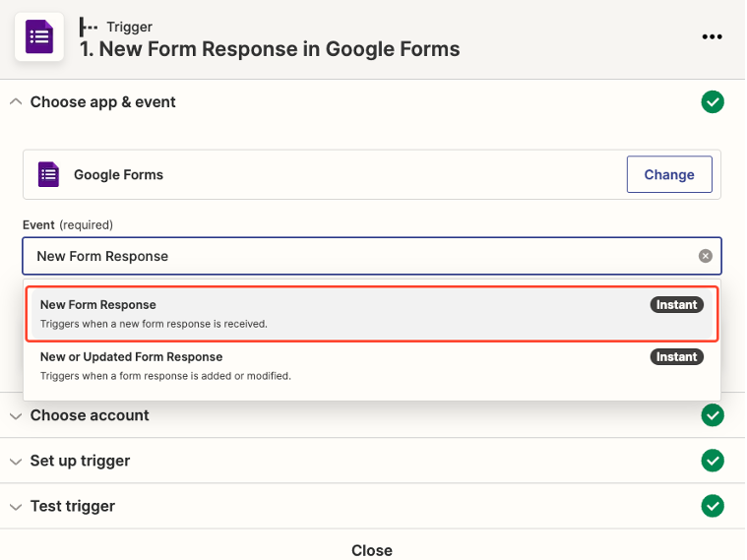Image resolution: width=747 pixels, height=560 pixels.
Task: Expand the Choose account section
Action: coord(16,416)
